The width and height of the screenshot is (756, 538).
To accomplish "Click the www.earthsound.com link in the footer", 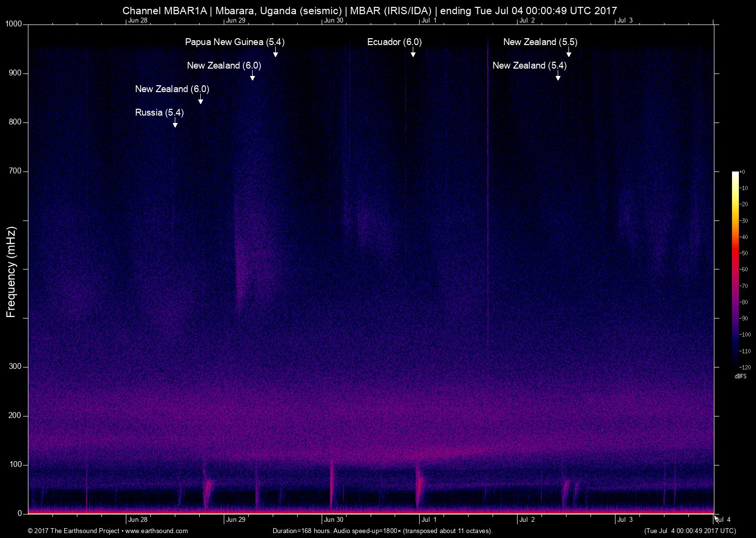I will (157, 531).
